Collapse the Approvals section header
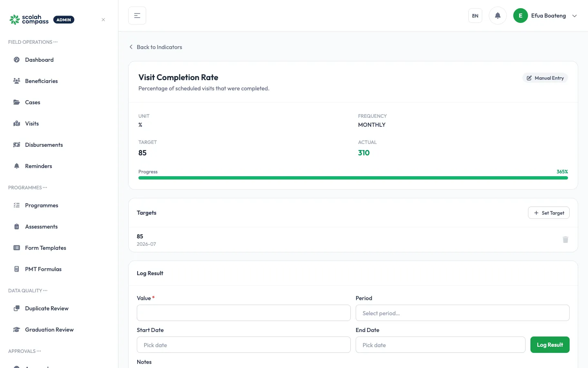Viewport: 588px width, 368px height. pyautogui.click(x=24, y=351)
